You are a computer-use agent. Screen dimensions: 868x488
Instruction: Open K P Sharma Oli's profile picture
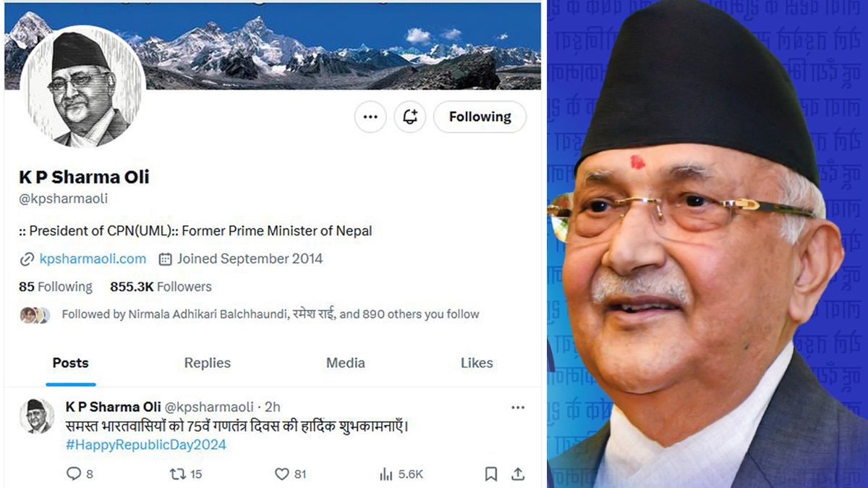(x=83, y=88)
